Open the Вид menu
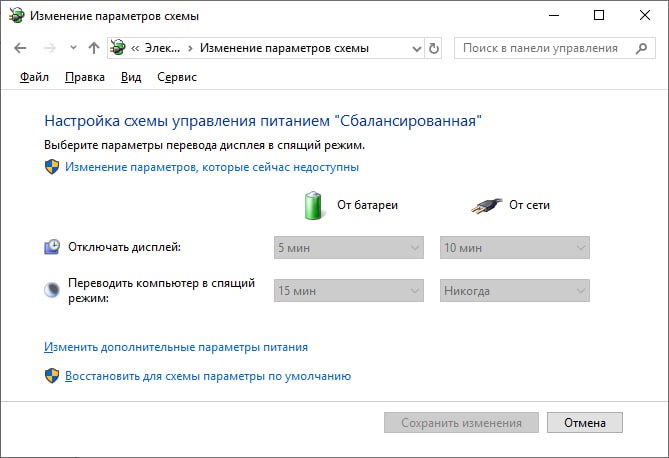The image size is (669, 458). [x=131, y=77]
